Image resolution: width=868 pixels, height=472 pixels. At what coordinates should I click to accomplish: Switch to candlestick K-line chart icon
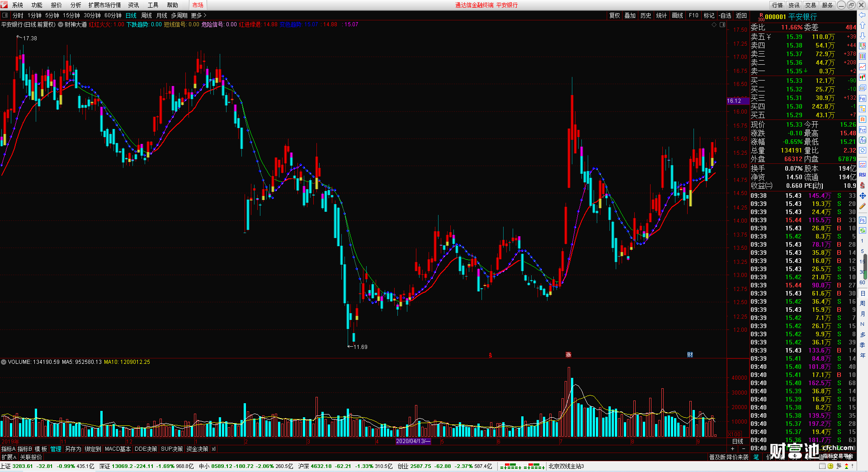pos(863,77)
